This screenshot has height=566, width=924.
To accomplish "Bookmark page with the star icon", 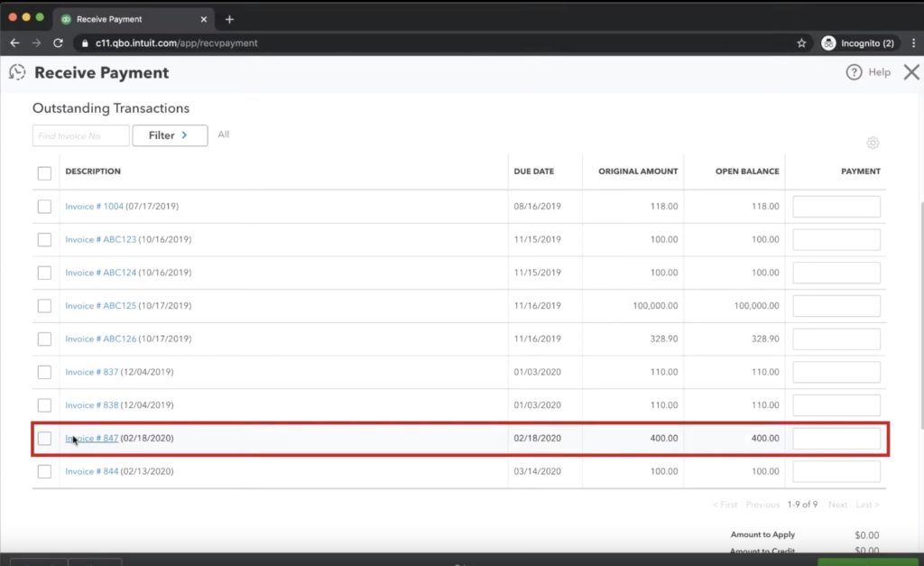I will (x=801, y=43).
